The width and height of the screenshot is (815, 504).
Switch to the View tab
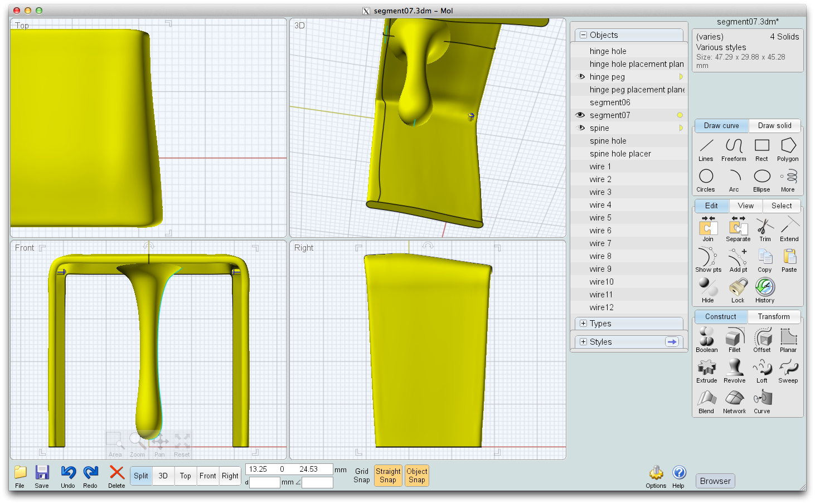click(746, 206)
